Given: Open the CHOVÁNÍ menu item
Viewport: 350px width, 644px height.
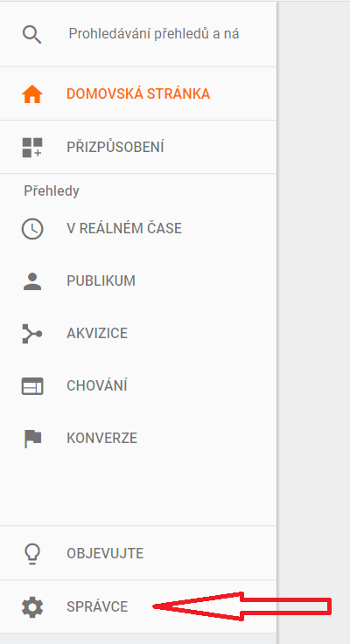Looking at the screenshot, I should click(x=96, y=385).
